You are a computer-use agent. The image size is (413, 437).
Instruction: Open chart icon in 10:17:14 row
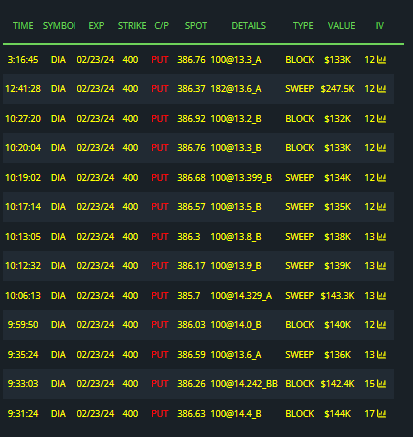click(x=381, y=207)
